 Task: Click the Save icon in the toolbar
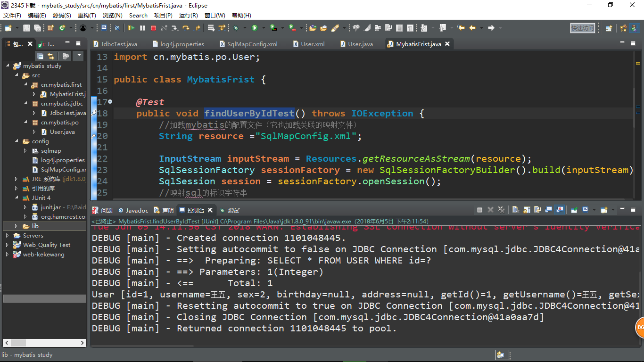pyautogui.click(x=26, y=28)
